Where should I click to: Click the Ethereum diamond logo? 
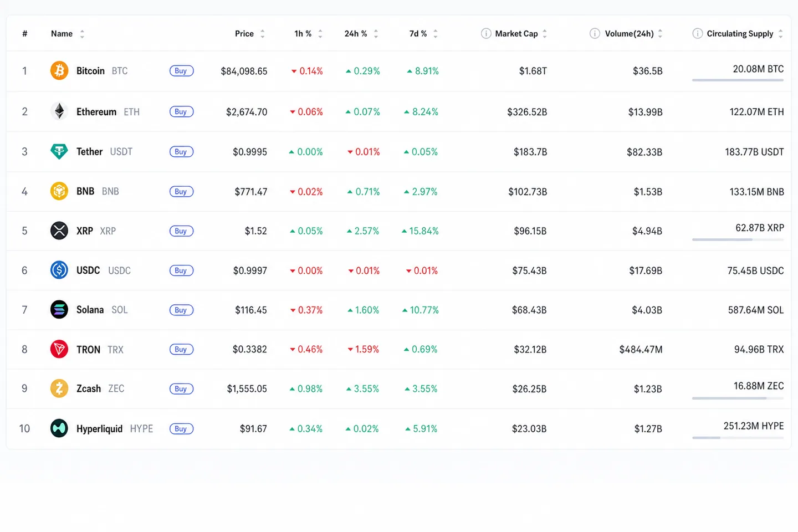click(59, 111)
